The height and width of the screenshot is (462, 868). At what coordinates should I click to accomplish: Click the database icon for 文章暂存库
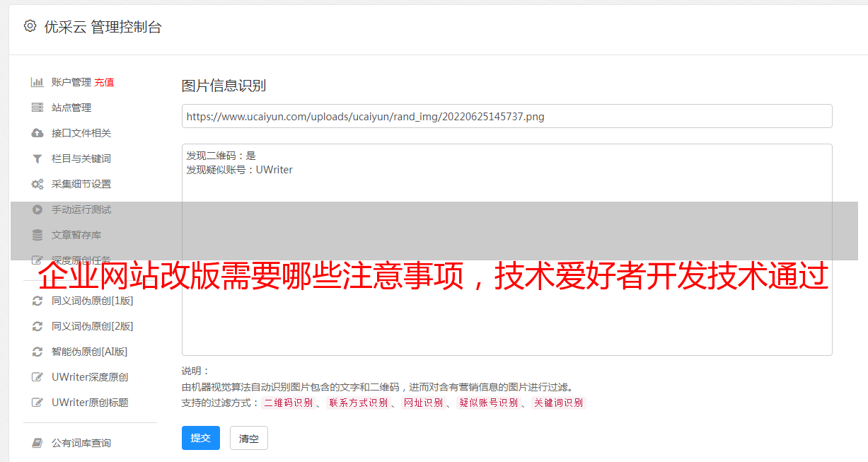pyautogui.click(x=37, y=235)
